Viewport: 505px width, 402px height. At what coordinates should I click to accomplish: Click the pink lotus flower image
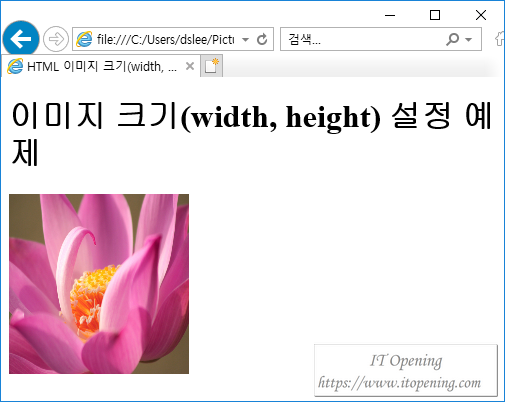coord(99,284)
